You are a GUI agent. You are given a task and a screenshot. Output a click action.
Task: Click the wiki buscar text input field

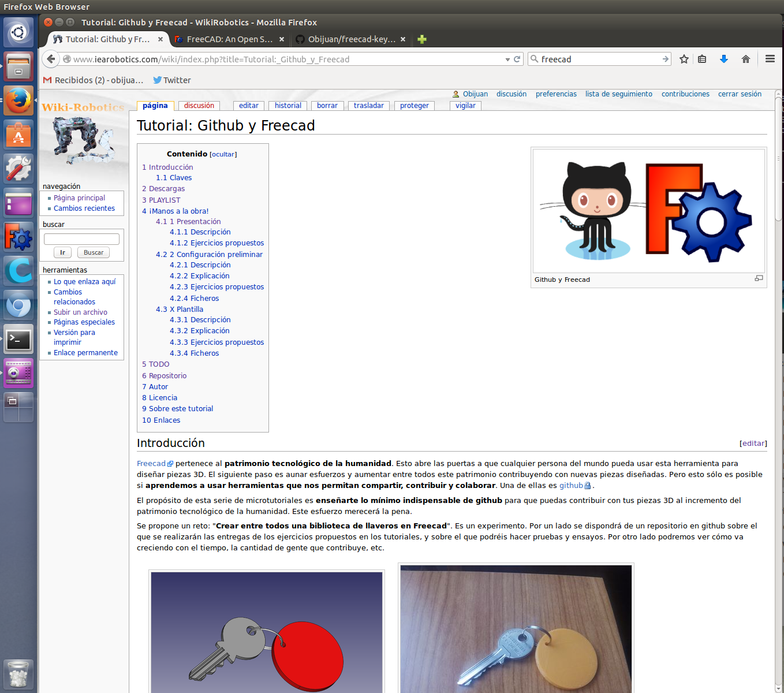click(81, 239)
